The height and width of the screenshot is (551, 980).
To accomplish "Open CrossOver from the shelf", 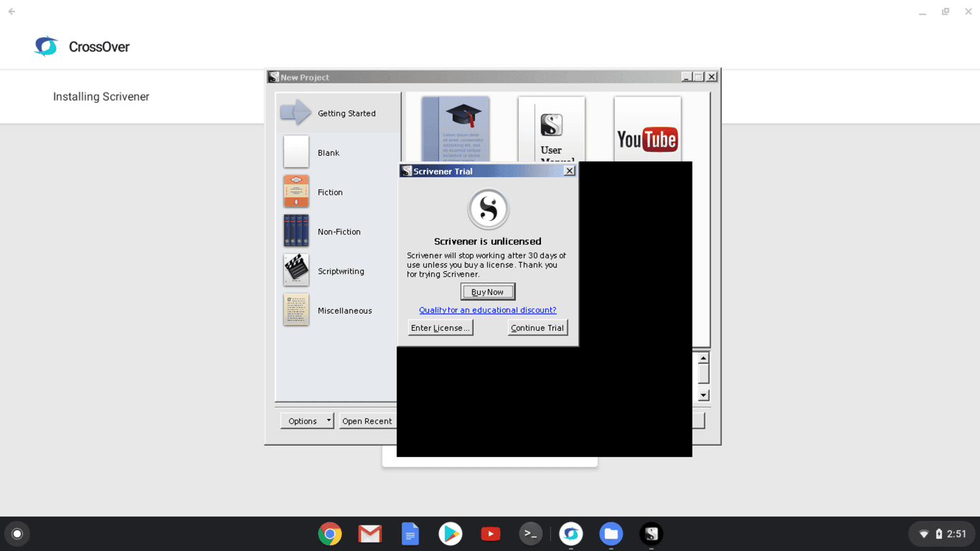I will click(571, 534).
